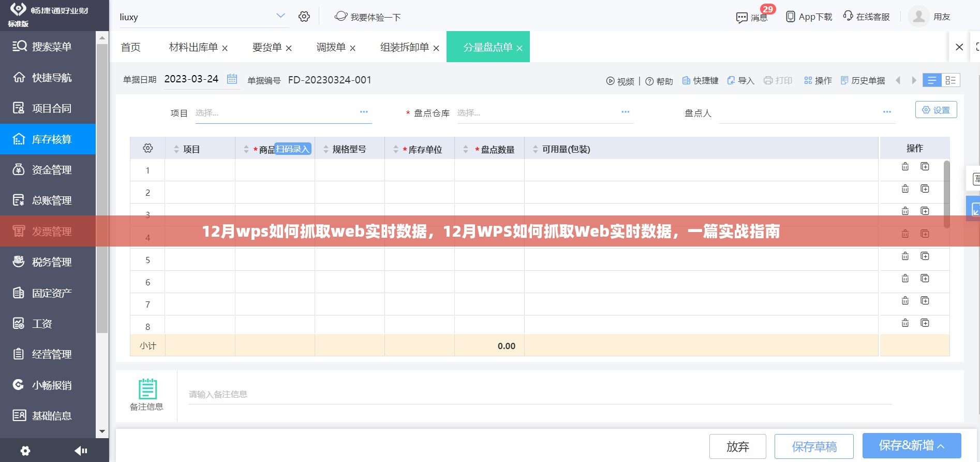
Task: Click the 备注信息 input field
Action: pyautogui.click(x=540, y=395)
